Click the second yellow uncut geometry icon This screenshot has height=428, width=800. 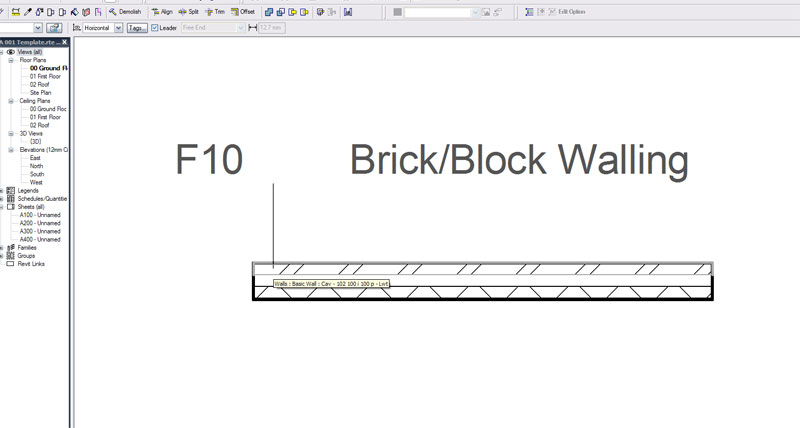304,12
